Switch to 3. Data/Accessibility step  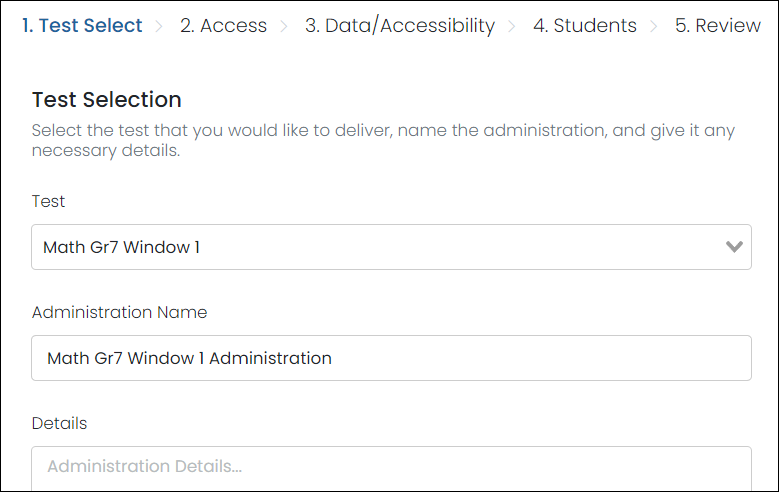(x=399, y=26)
